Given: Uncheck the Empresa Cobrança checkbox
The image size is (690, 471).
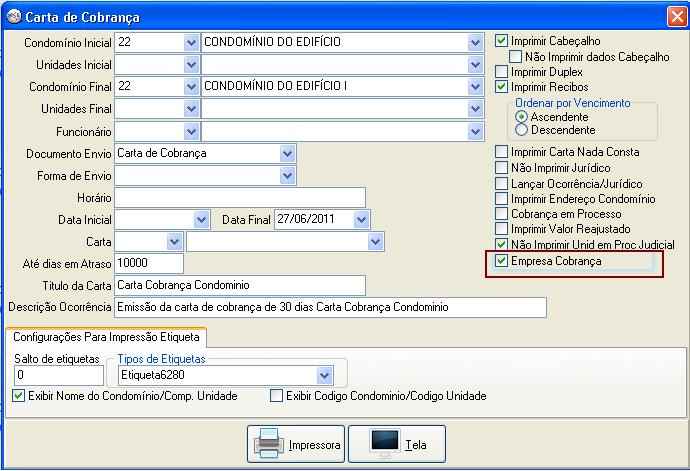Looking at the screenshot, I should click(x=502, y=261).
